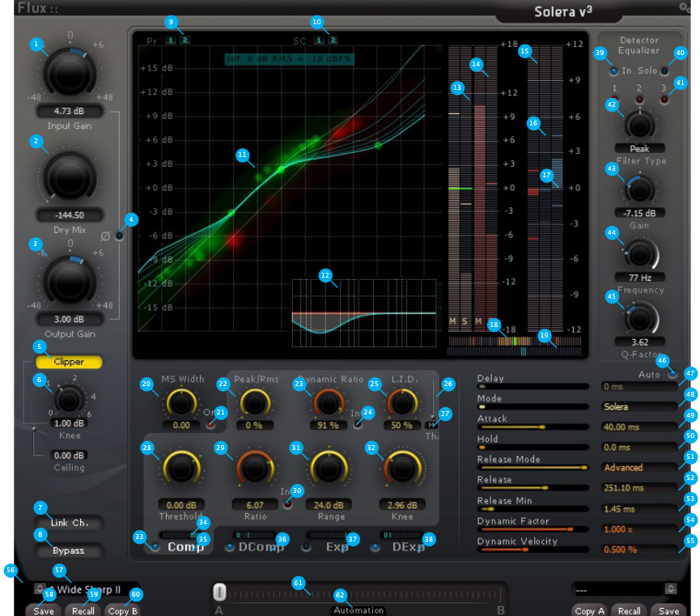Click the Copy B button

tap(122, 611)
